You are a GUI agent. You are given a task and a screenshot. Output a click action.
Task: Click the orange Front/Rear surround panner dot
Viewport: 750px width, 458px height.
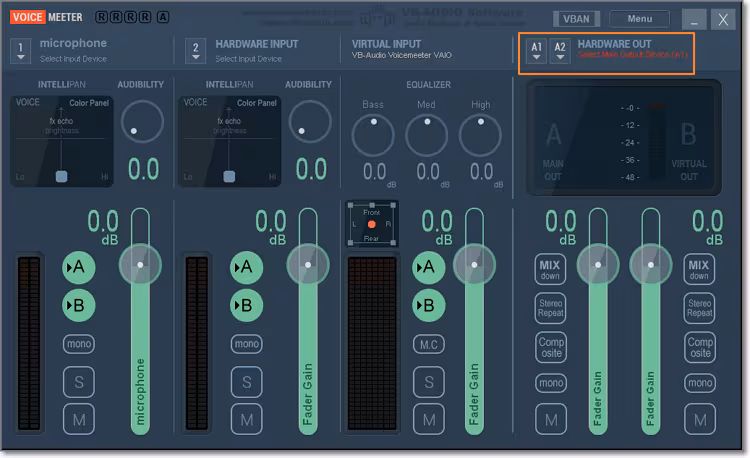372,224
